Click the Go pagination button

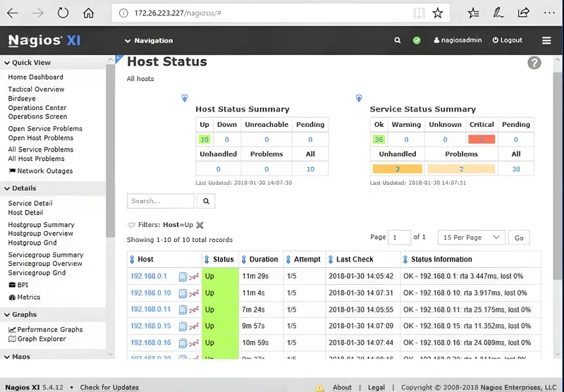[x=519, y=238]
